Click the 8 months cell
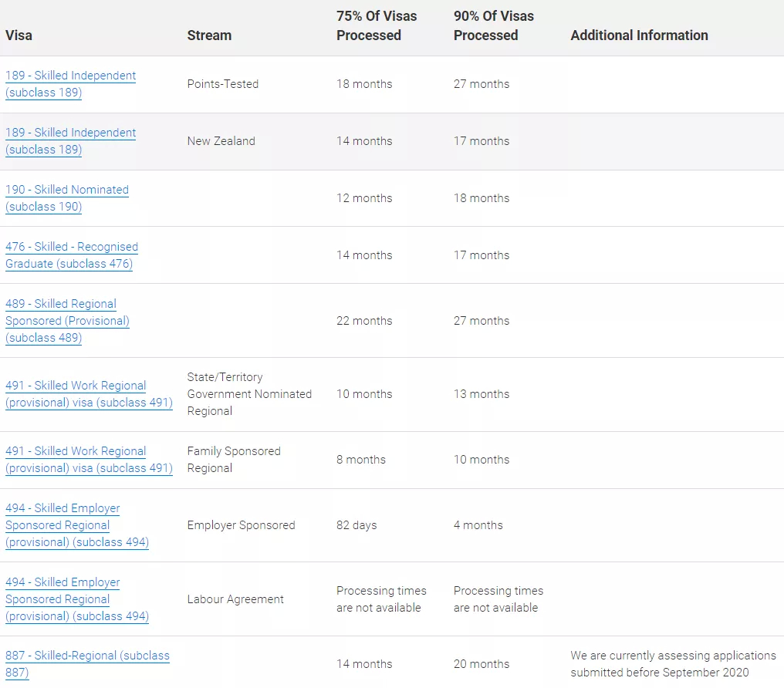The height and width of the screenshot is (688, 784). [361, 460]
